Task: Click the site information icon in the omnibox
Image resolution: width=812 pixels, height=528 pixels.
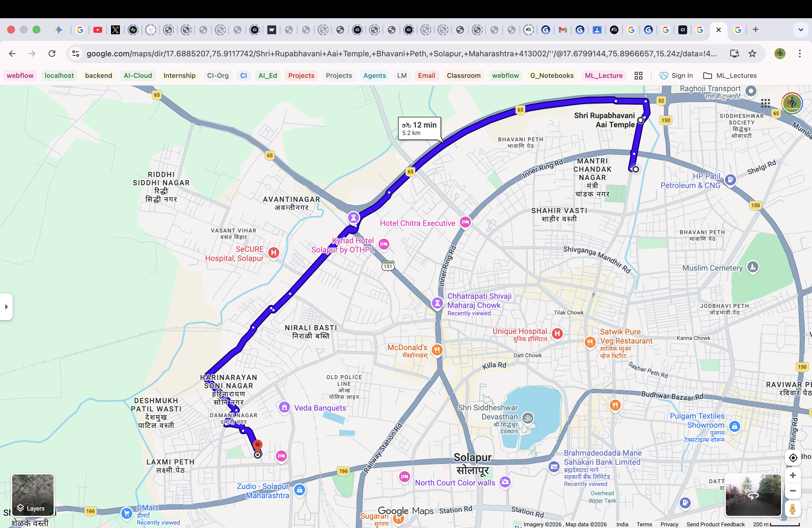Action: click(x=75, y=54)
